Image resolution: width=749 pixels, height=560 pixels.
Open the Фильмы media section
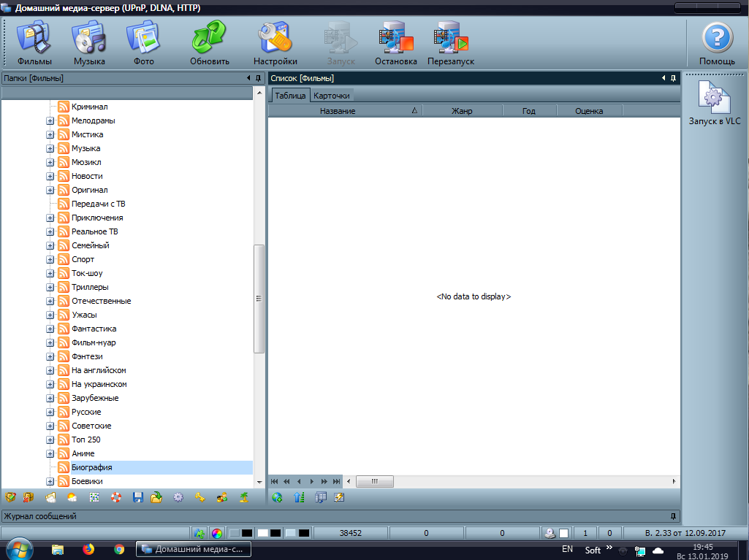pos(34,43)
